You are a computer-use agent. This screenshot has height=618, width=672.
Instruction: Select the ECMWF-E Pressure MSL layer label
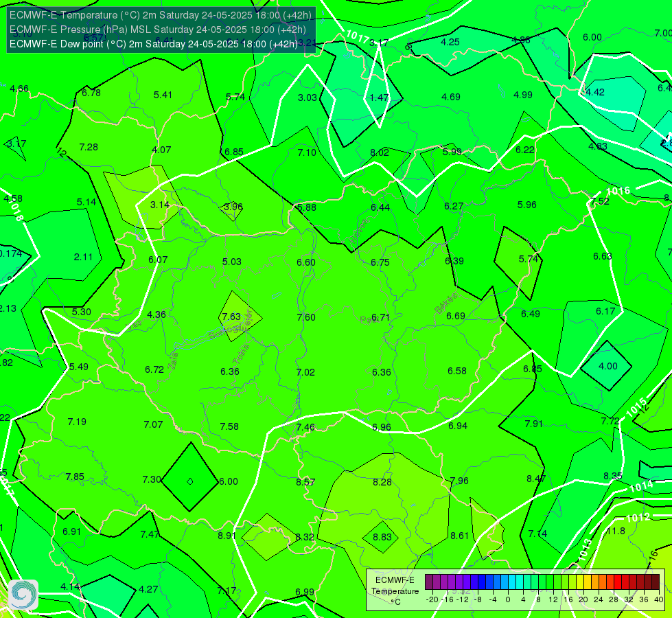point(157,30)
